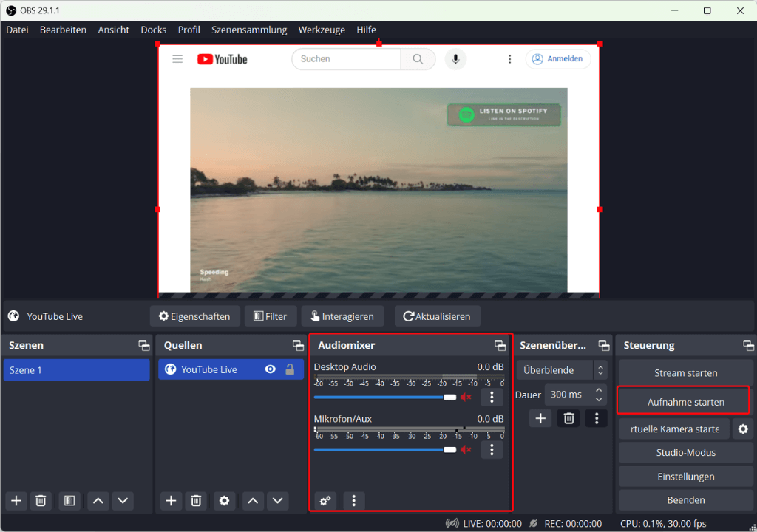Toggle Studio-Modus
Image resolution: width=757 pixels, height=532 pixels.
coord(685,452)
